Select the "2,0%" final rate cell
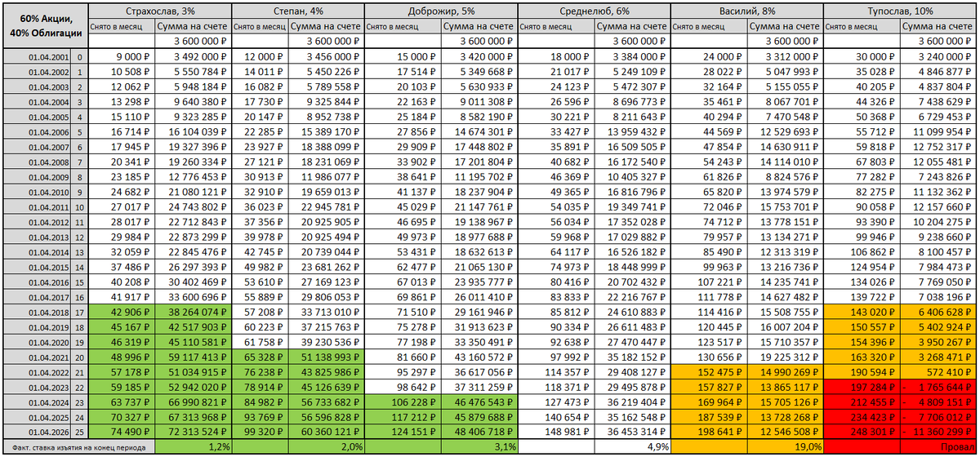The image size is (980, 457). pyautogui.click(x=327, y=447)
